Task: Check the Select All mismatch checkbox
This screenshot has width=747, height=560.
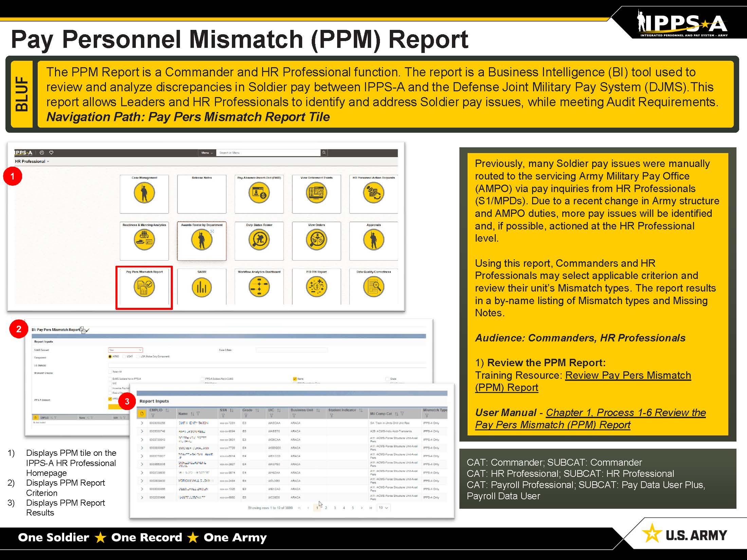Action: coord(110,372)
